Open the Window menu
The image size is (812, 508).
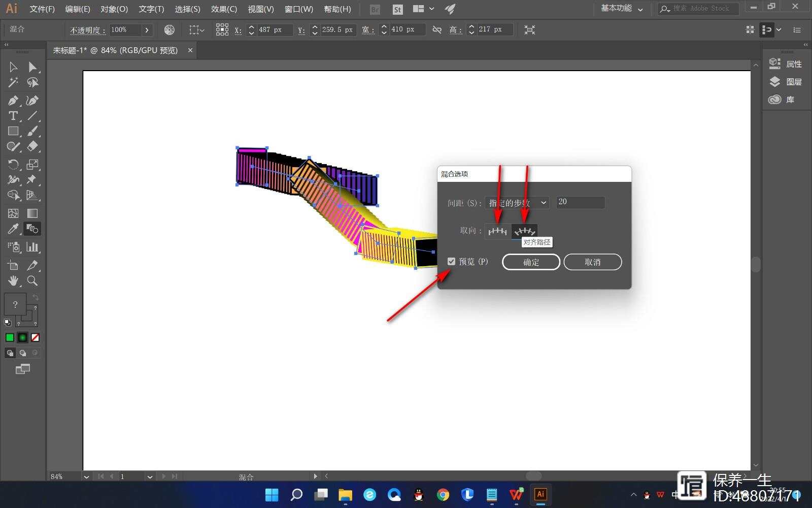coord(298,9)
